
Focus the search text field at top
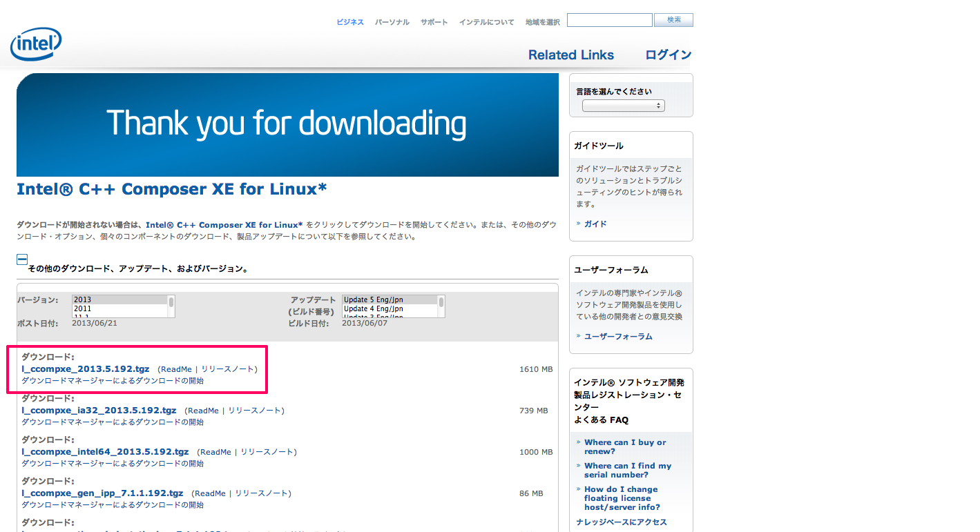point(610,20)
